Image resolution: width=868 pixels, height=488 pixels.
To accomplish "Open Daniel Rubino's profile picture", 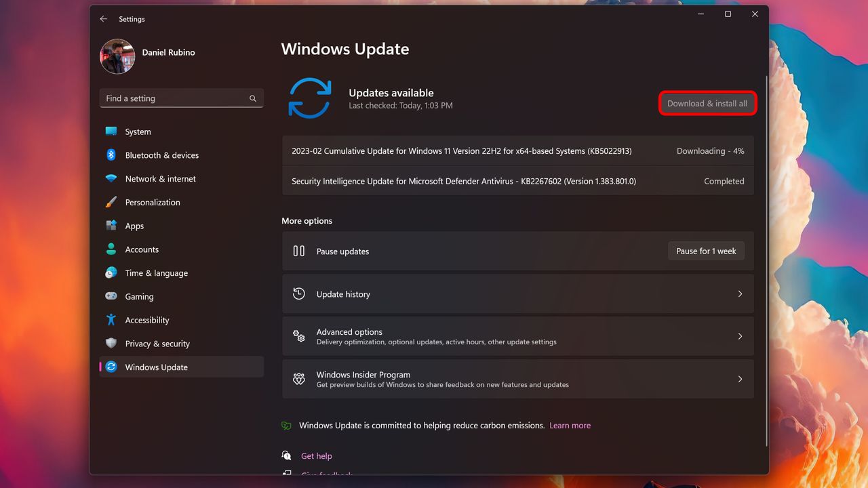I will (117, 56).
